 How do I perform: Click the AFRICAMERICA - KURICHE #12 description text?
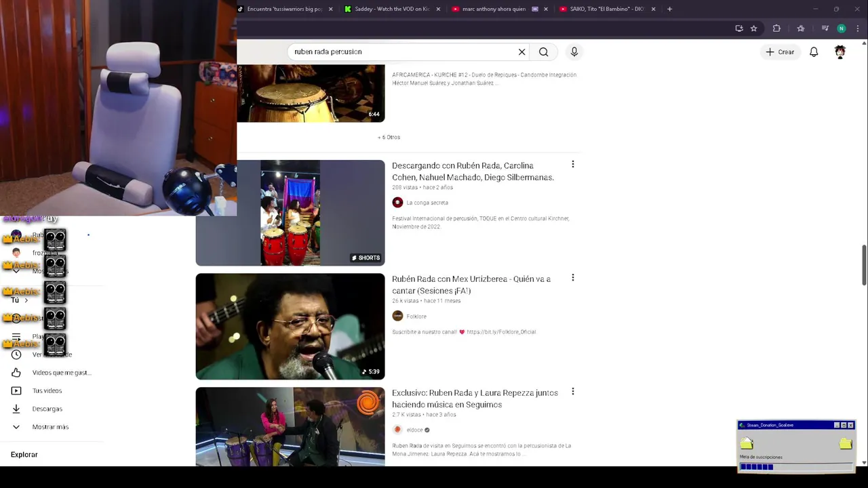(484, 79)
